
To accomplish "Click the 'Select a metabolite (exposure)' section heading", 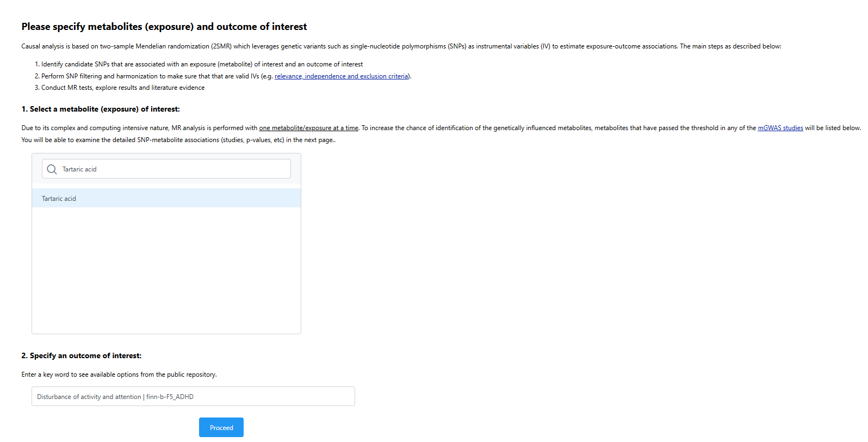I will (101, 109).
